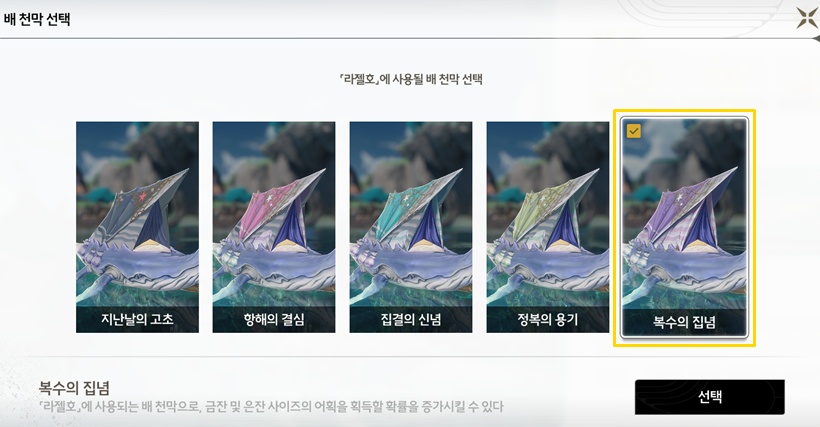Click the 복수의 집념 caption on the highlighted card
The image size is (820, 427).
pyautogui.click(x=684, y=322)
